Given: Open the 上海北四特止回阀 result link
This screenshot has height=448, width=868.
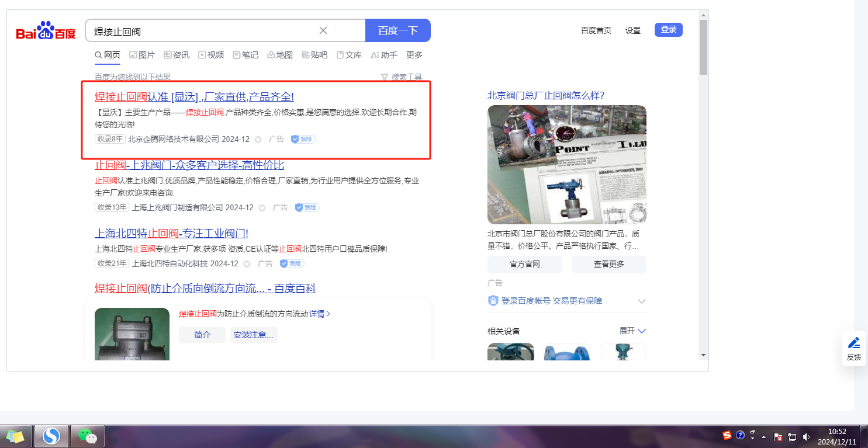Looking at the screenshot, I should [x=172, y=234].
